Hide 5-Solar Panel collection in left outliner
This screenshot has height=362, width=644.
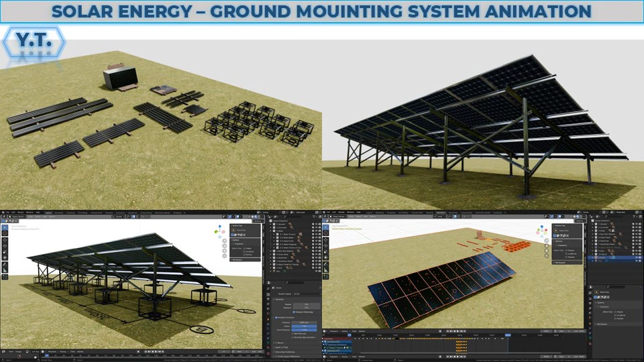[316, 255]
